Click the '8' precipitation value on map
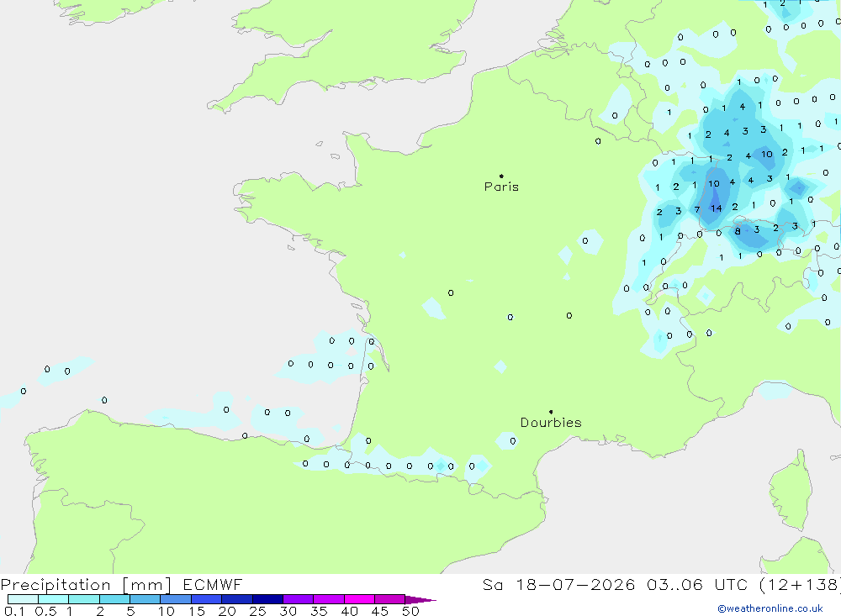The height and width of the screenshot is (616, 841). point(738,232)
